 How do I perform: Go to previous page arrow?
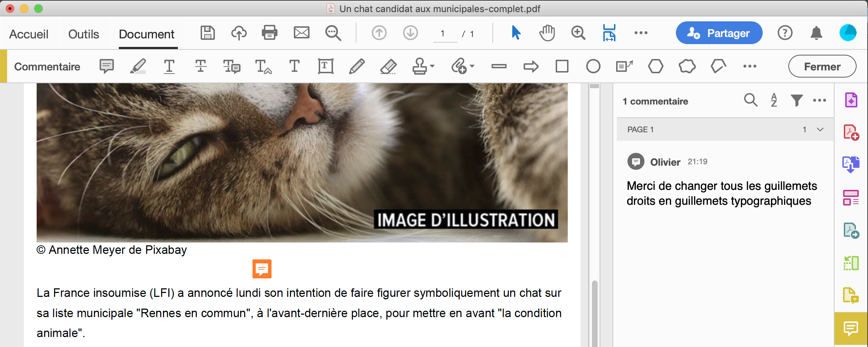click(x=379, y=33)
